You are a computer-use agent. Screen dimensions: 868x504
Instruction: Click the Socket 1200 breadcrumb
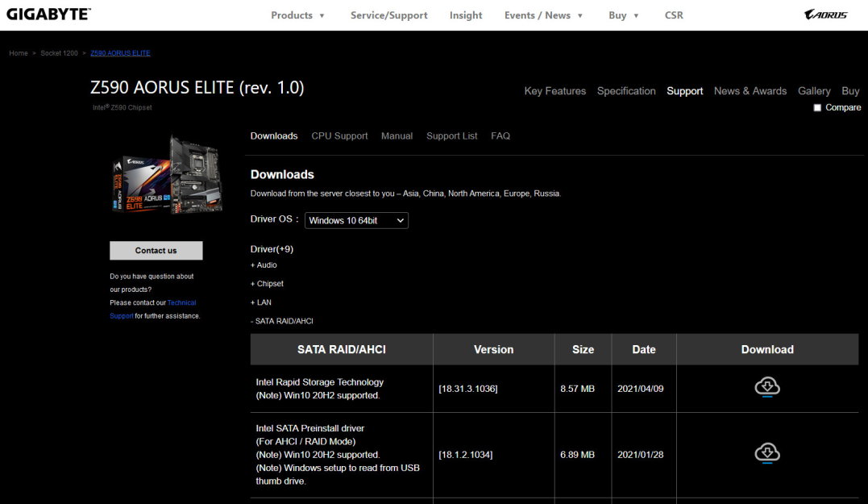tap(60, 53)
